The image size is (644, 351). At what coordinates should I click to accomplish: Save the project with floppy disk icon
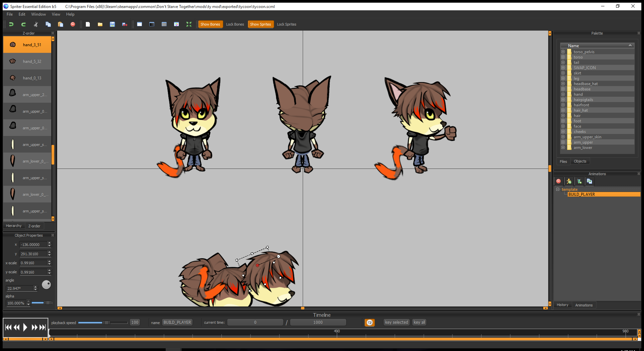[x=112, y=24]
